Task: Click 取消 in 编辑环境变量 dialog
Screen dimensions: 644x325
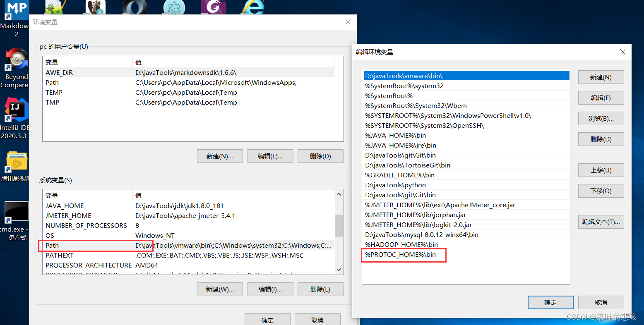Action: click(601, 302)
